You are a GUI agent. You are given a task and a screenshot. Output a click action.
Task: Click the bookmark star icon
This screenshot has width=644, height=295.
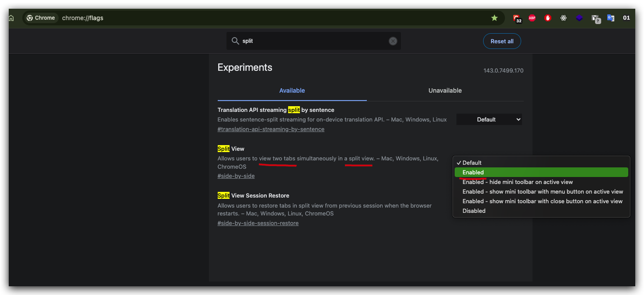pyautogui.click(x=494, y=18)
